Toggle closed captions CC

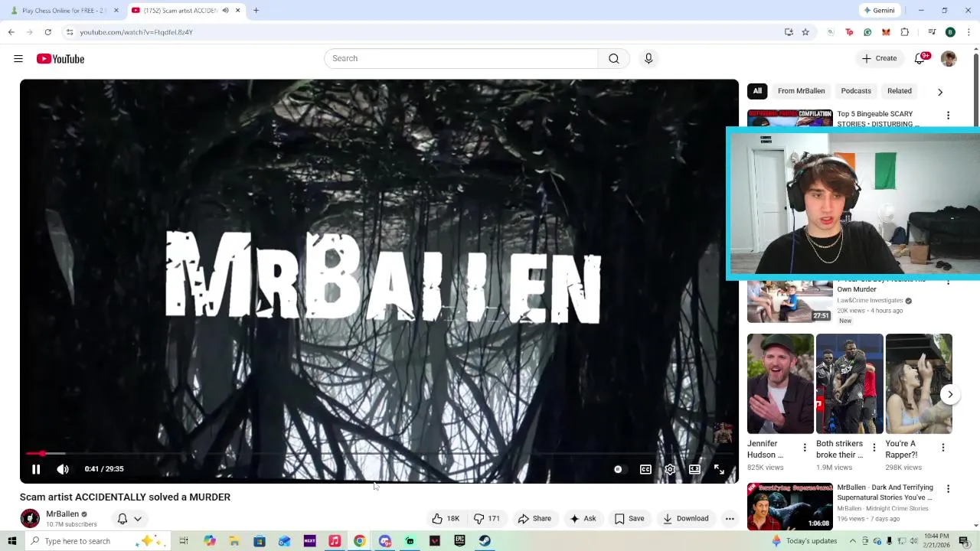645,469
